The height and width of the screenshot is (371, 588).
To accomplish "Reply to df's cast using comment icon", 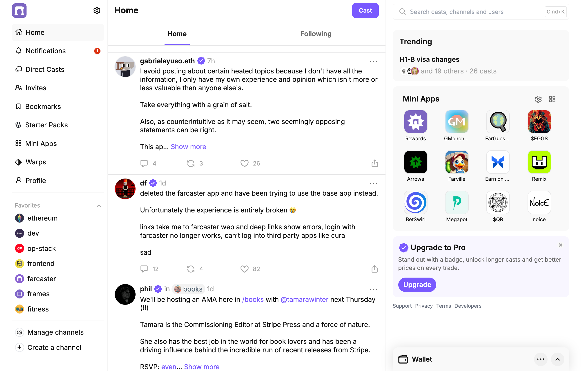I will 144,269.
